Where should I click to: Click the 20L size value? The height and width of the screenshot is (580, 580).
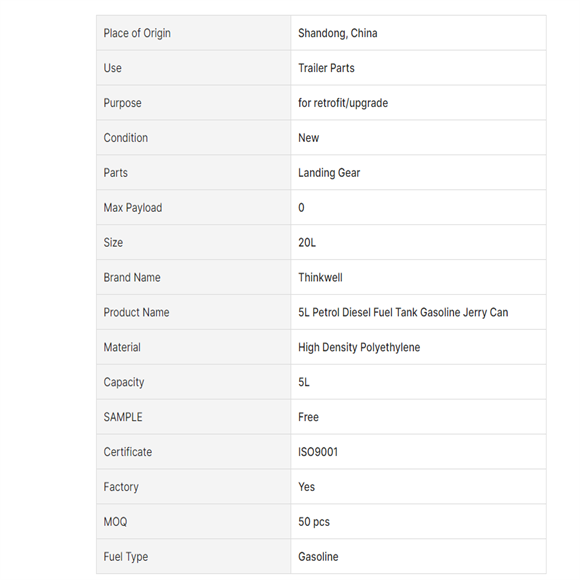(x=307, y=243)
